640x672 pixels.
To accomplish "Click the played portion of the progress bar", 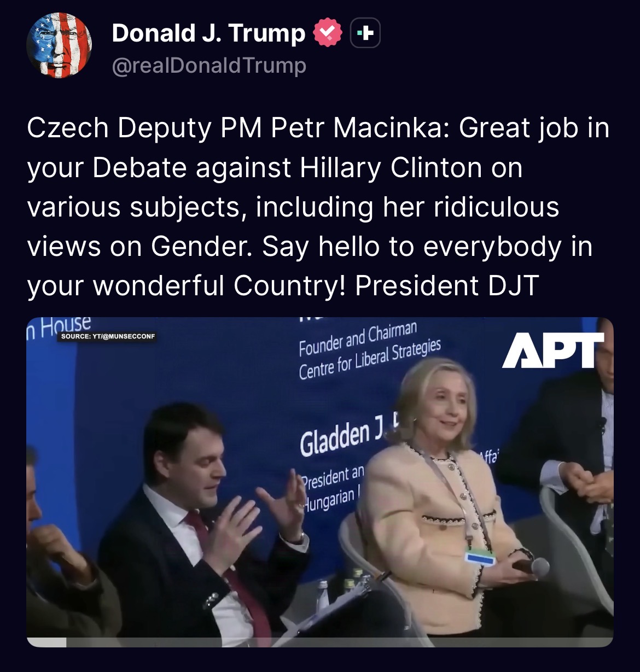I will (46, 642).
